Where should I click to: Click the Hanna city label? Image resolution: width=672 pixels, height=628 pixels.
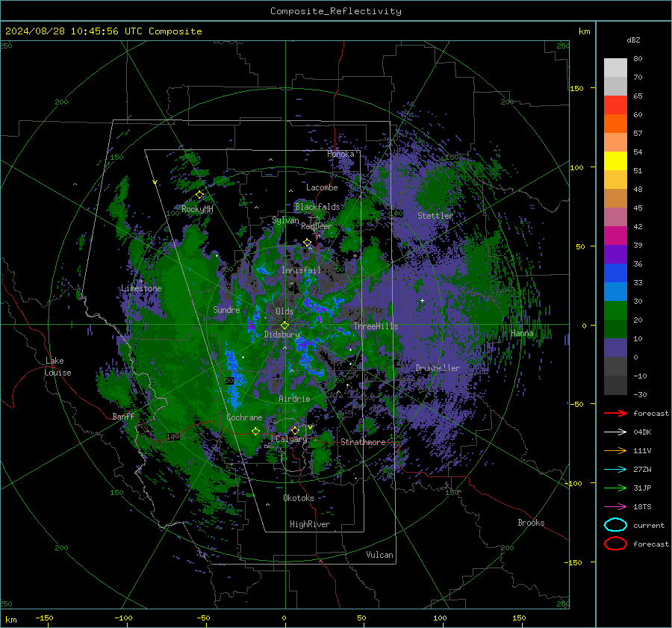pos(522,333)
